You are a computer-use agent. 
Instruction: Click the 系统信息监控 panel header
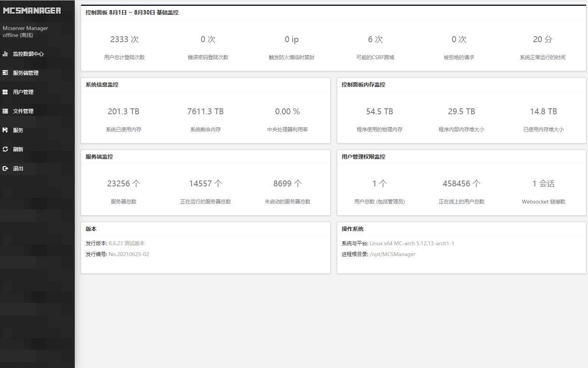(x=102, y=85)
